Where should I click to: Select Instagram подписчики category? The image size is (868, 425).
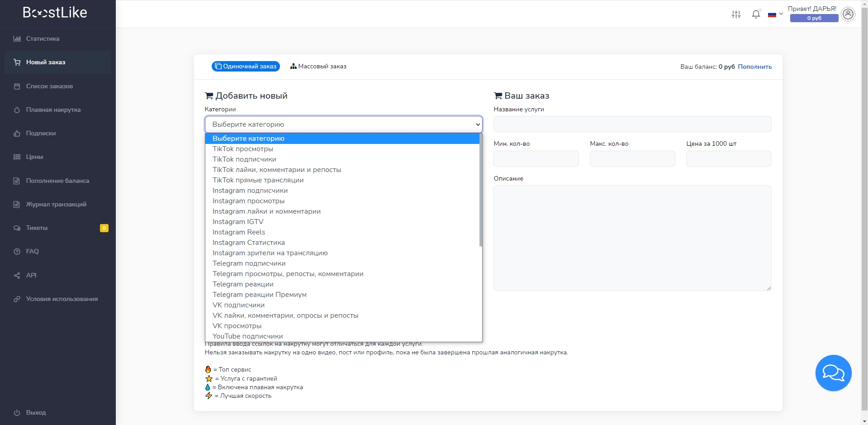pyautogui.click(x=342, y=191)
